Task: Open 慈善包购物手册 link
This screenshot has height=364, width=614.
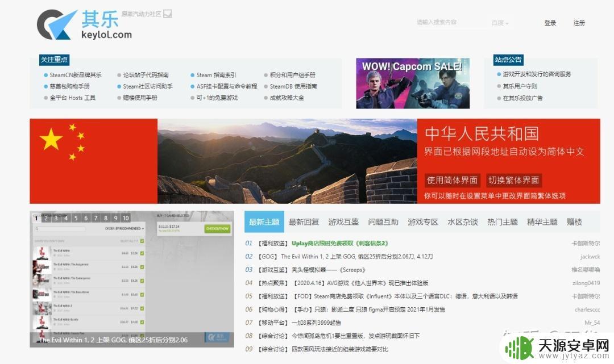Action: [69, 86]
